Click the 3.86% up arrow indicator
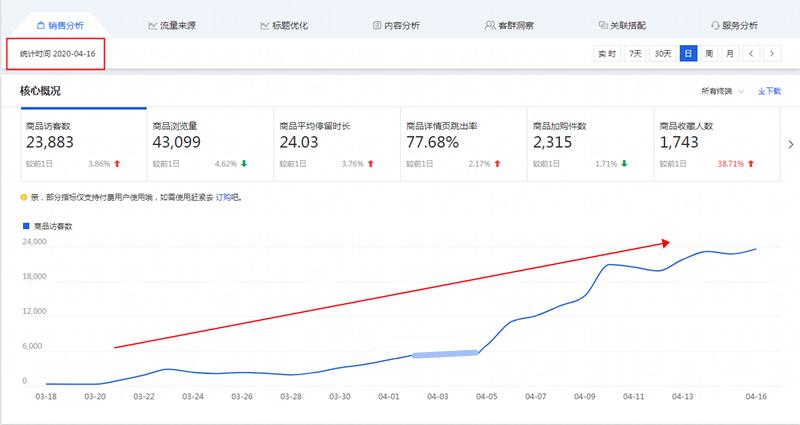This screenshot has height=425, width=800. tap(117, 164)
